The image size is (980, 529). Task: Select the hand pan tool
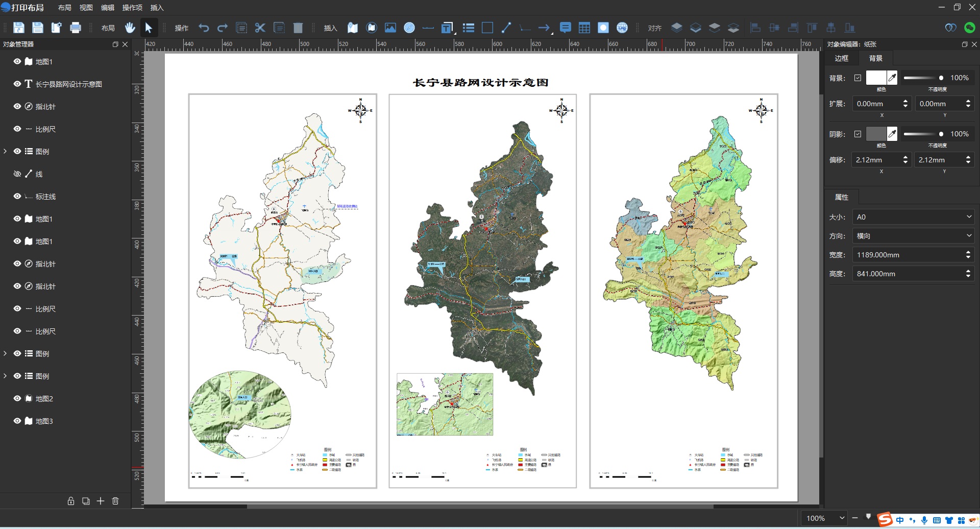click(x=130, y=28)
